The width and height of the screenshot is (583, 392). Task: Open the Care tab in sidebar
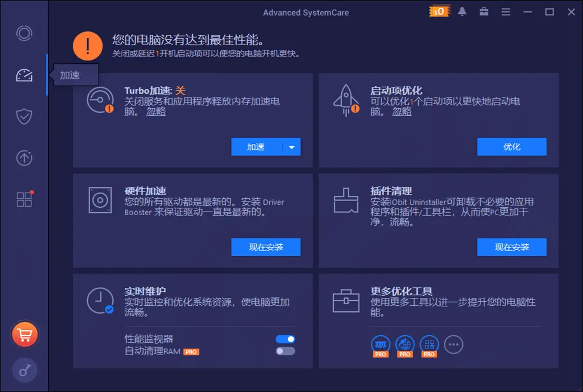click(24, 34)
